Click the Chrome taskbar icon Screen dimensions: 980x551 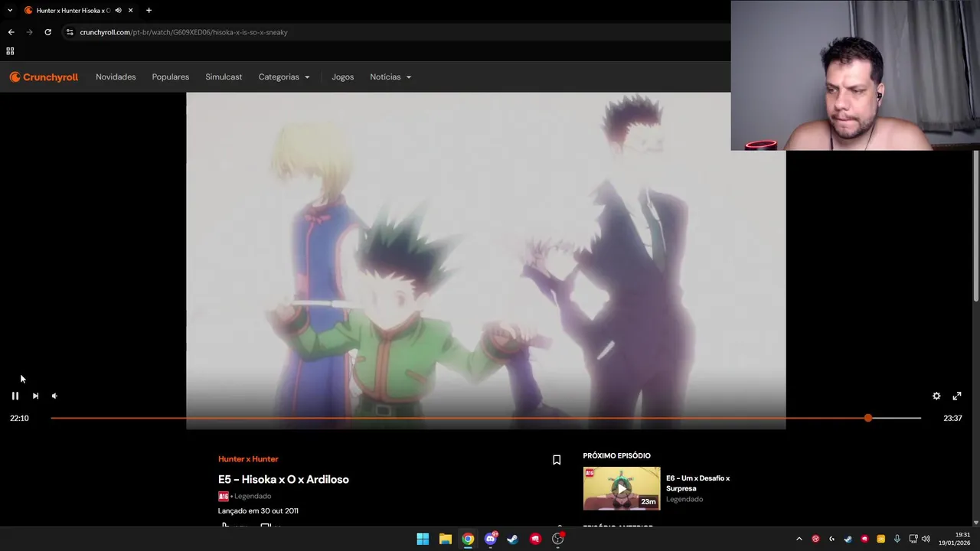[468, 539]
